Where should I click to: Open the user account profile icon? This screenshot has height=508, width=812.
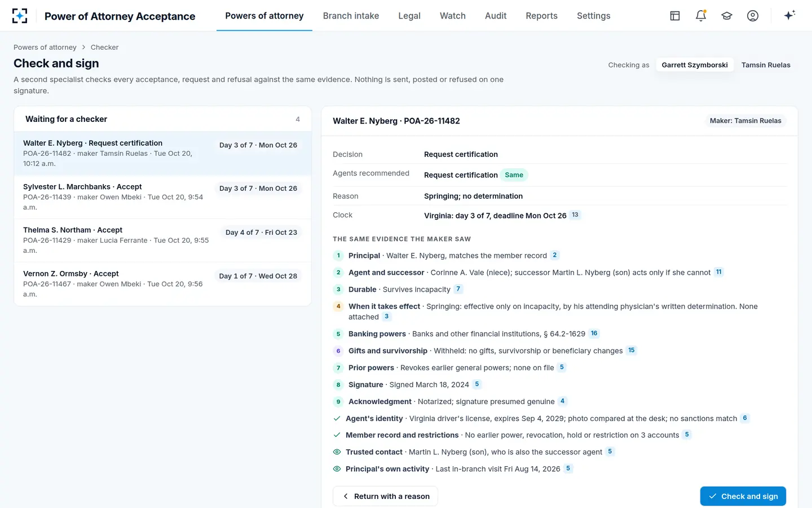(x=753, y=16)
